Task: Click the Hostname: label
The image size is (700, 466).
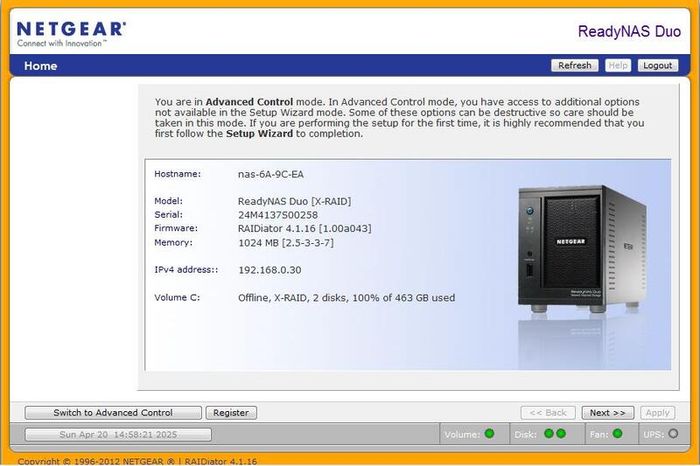Action: pos(177,174)
